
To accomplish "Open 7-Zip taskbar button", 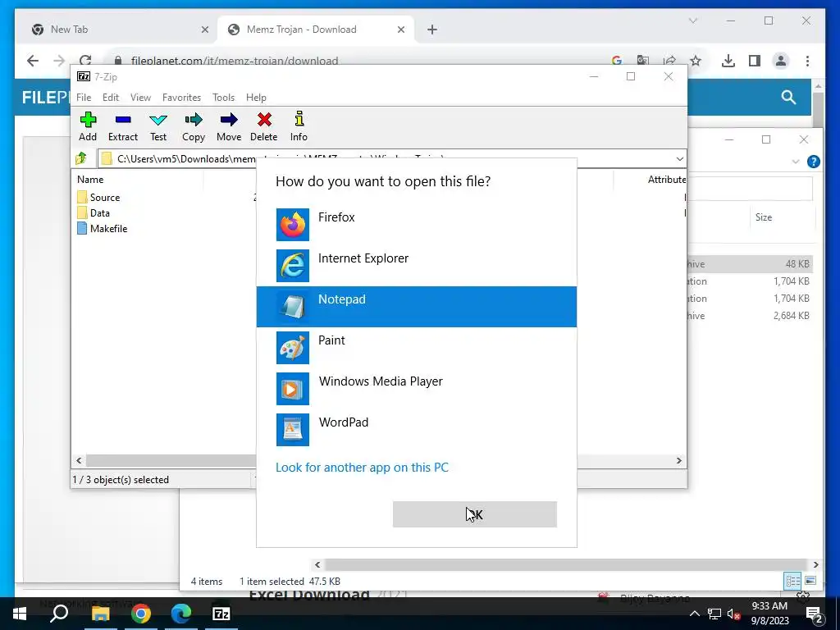I will [x=221, y=614].
